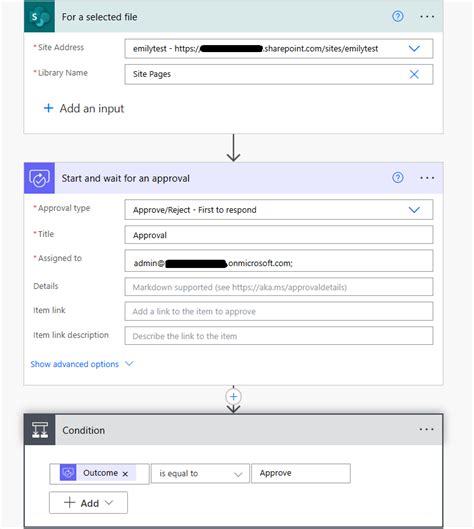Open ellipsis menu of approval action
Screen dimensions: 474x529
pyautogui.click(x=427, y=178)
